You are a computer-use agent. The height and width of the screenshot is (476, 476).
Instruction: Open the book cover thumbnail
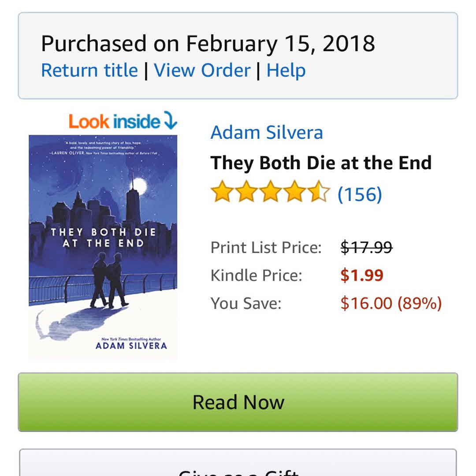point(103,247)
